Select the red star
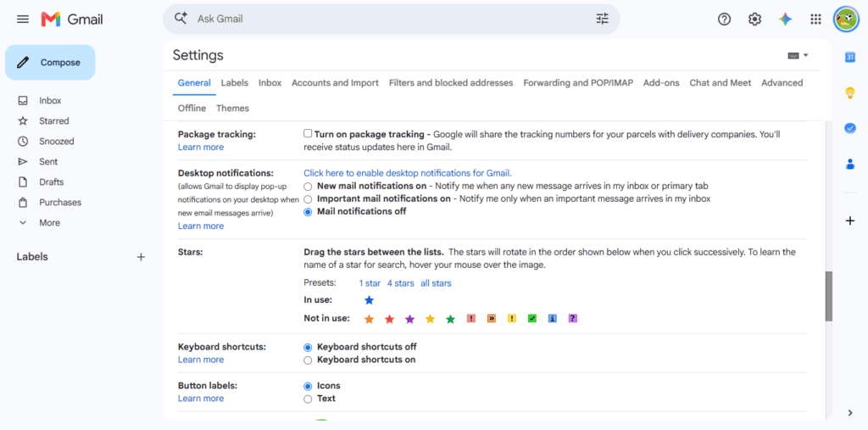868x430 pixels. tap(389, 319)
